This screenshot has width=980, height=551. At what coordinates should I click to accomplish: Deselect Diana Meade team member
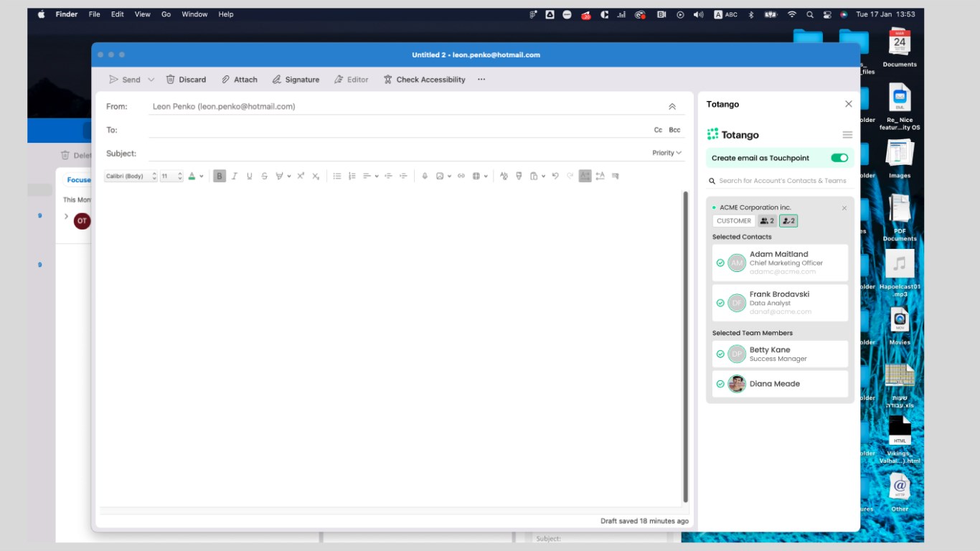coord(720,384)
